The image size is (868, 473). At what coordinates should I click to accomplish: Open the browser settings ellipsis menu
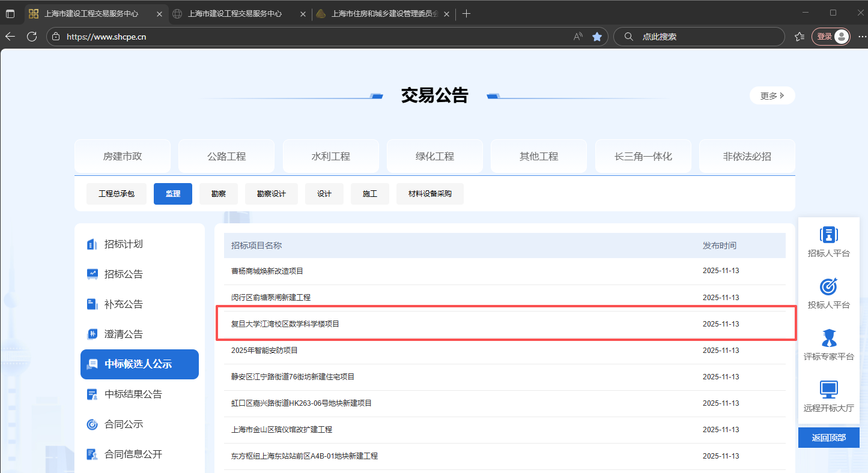pyautogui.click(x=862, y=37)
